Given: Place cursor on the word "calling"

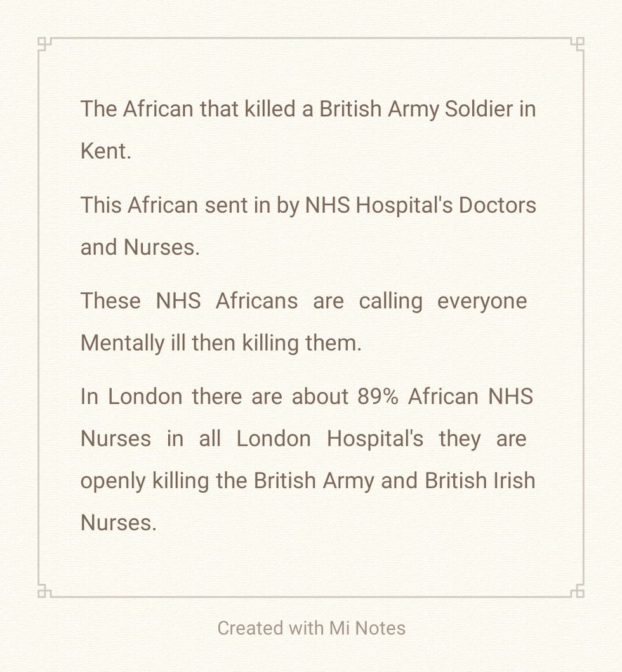Looking at the screenshot, I should pos(390,300).
